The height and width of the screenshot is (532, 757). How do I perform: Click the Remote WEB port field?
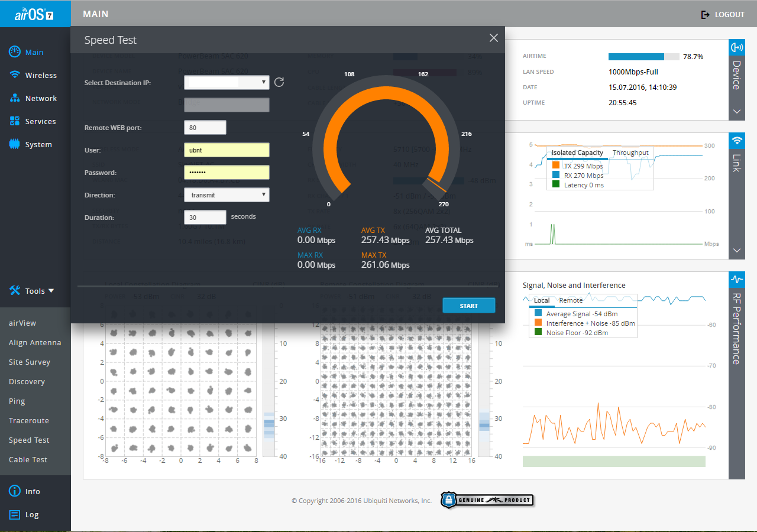[205, 128]
